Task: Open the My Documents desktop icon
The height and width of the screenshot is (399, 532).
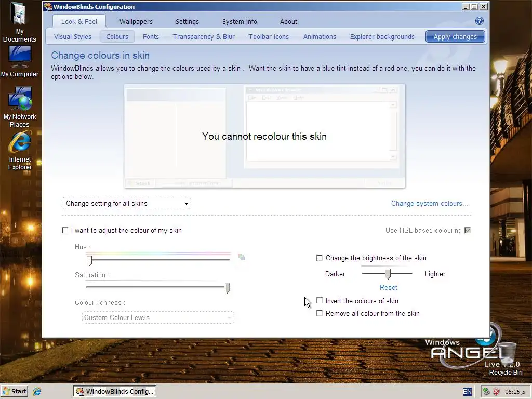Action: 19,22
